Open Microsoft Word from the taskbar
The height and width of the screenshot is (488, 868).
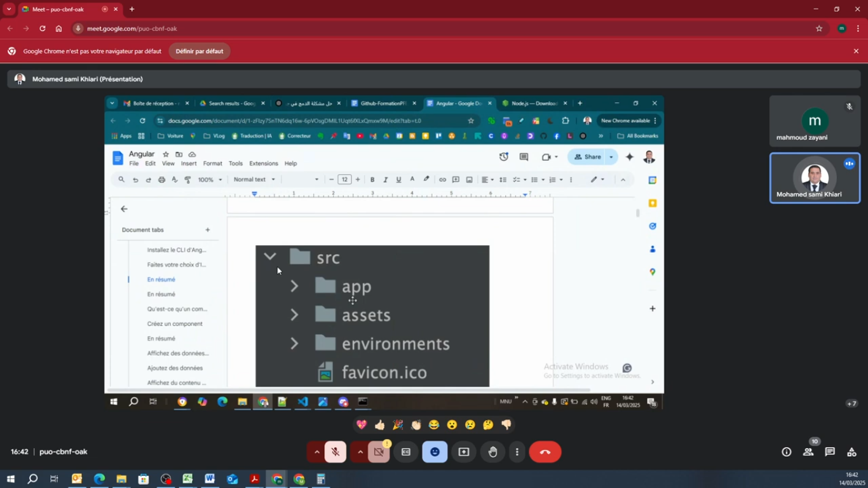pos(210,479)
